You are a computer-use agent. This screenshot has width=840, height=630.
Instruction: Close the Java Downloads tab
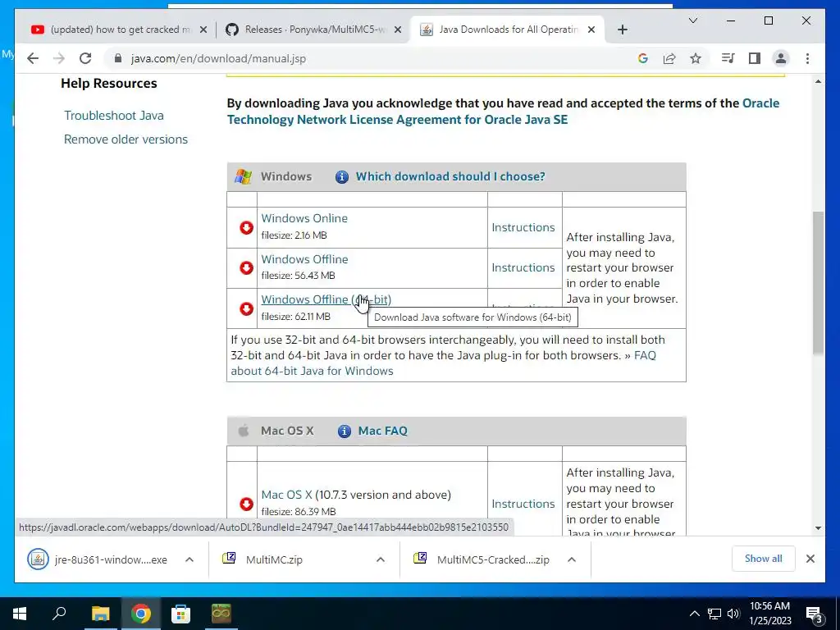tap(591, 30)
